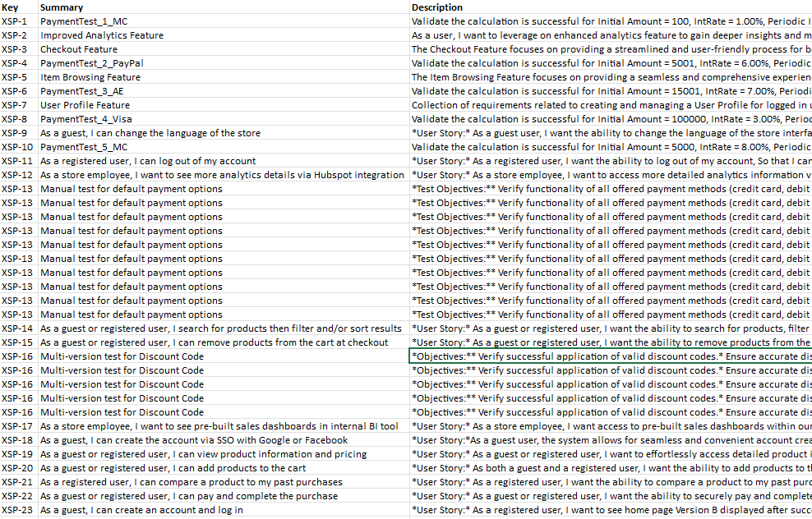Screen dimensions: 812x519
Task: Select the Improved Analytics Feature cell
Action: tap(102, 35)
